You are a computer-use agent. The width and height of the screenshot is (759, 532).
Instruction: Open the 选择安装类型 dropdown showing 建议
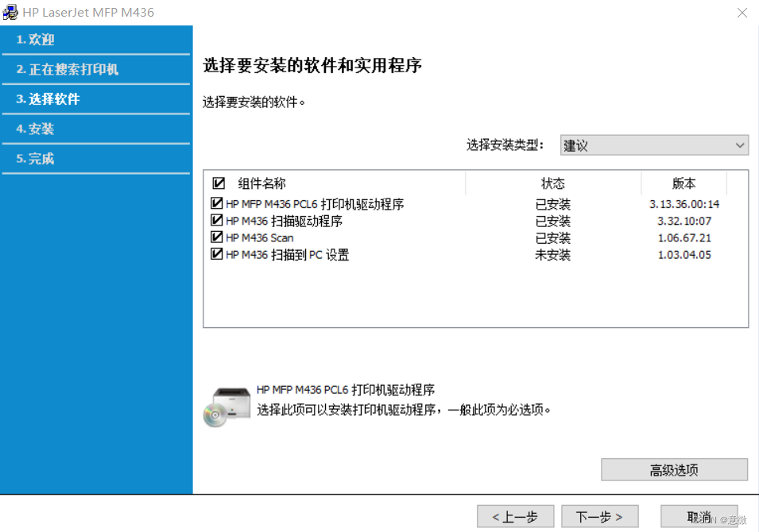(654, 145)
